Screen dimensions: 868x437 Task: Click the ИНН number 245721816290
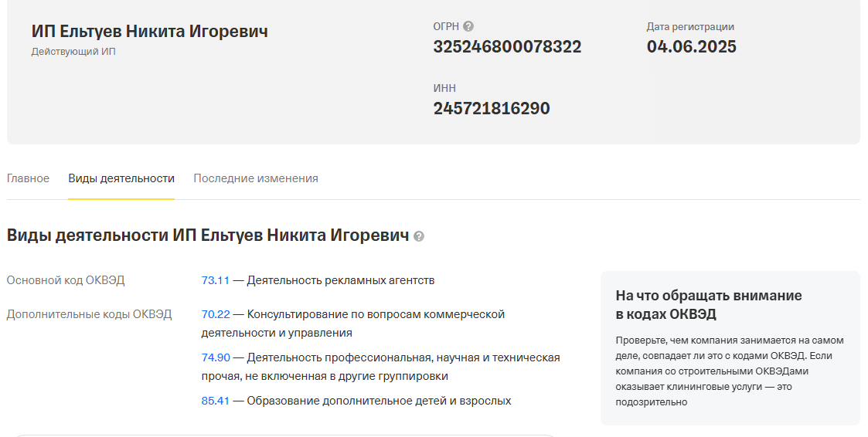[492, 109]
